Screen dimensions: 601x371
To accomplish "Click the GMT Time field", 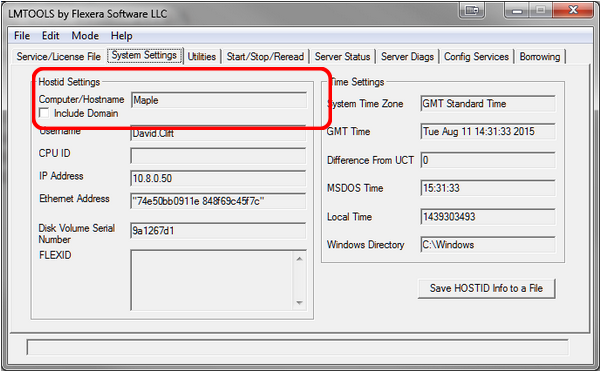I will [x=488, y=132].
